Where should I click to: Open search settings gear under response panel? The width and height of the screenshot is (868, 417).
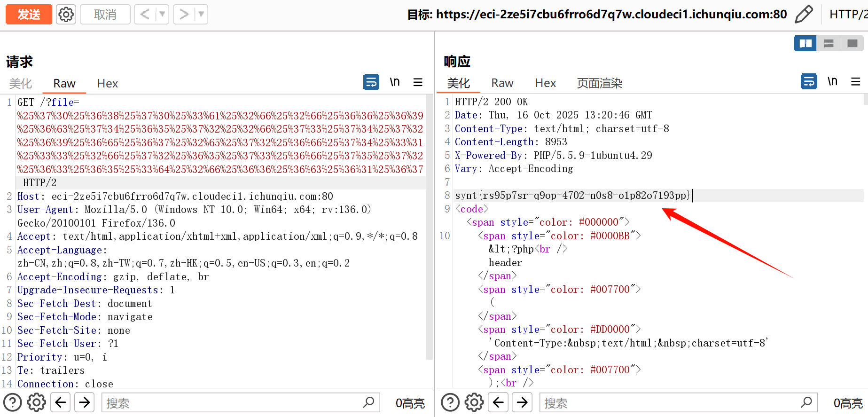coord(474,403)
